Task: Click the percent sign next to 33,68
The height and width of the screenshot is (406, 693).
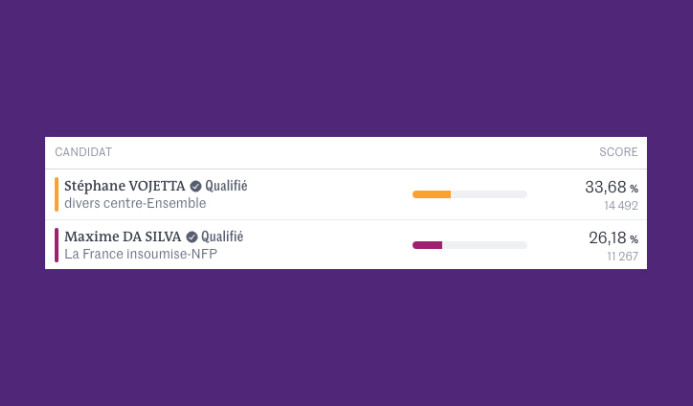Action: point(634,189)
